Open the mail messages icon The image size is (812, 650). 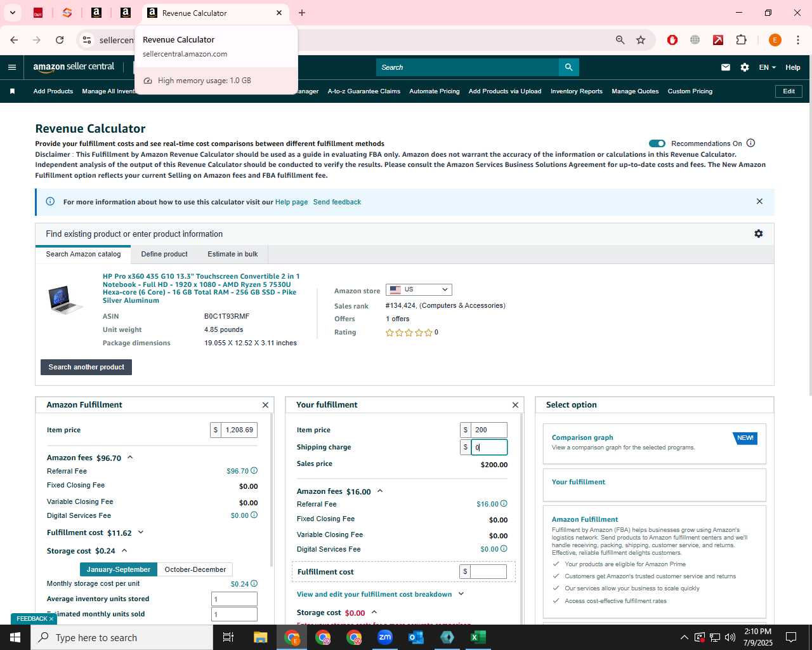pos(726,67)
